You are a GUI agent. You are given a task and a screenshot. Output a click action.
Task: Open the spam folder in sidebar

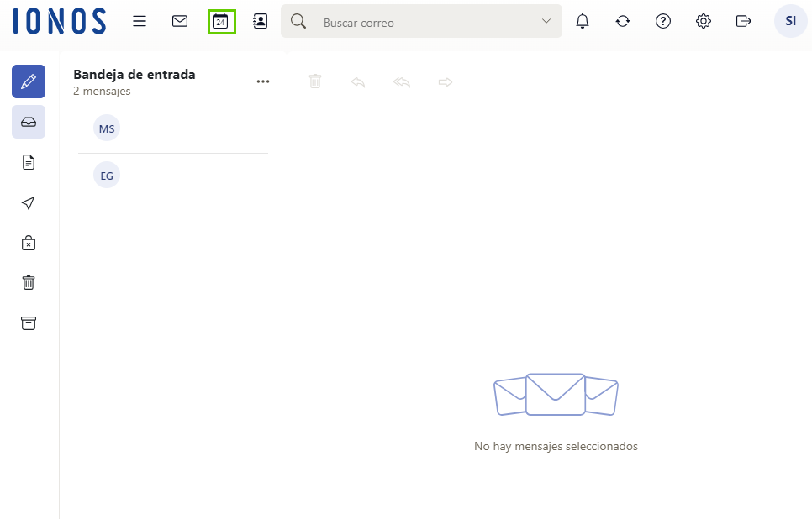pos(29,243)
